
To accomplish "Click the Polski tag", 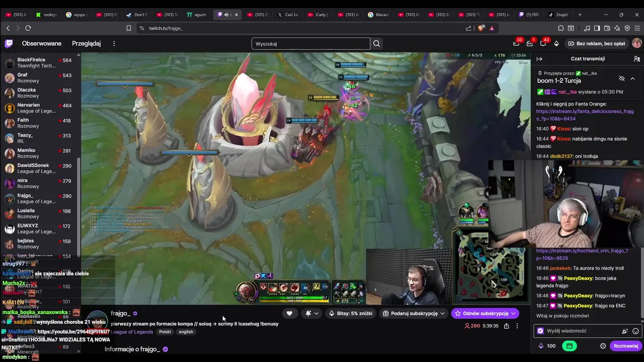I will [x=165, y=332].
